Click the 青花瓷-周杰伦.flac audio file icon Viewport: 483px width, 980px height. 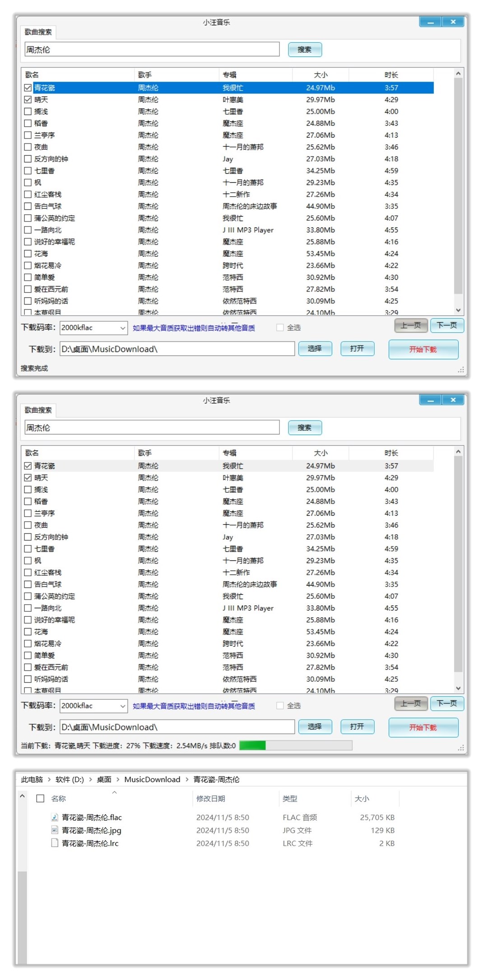pyautogui.click(x=55, y=817)
